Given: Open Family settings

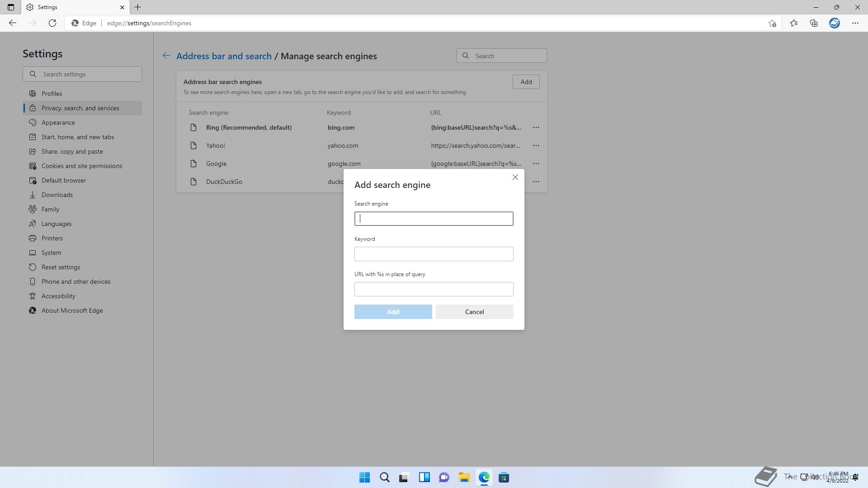Looking at the screenshot, I should 82,209.
